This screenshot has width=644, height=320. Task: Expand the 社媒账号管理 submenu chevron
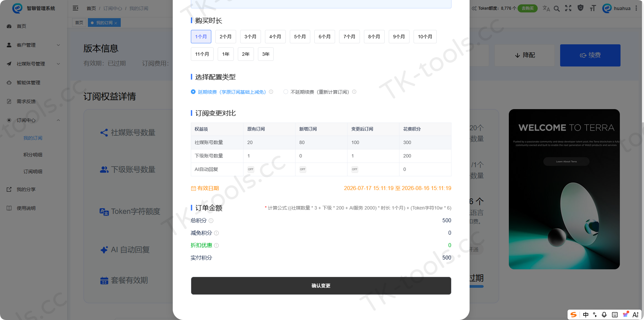point(58,64)
